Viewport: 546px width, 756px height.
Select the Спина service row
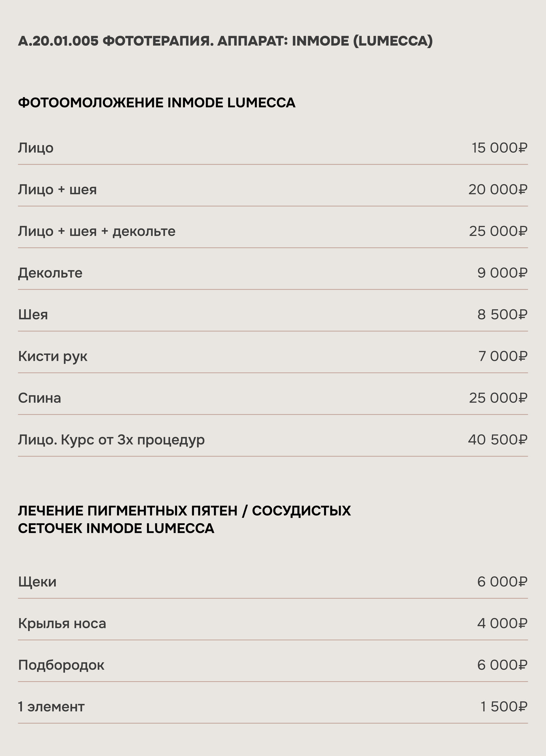pyautogui.click(x=273, y=398)
